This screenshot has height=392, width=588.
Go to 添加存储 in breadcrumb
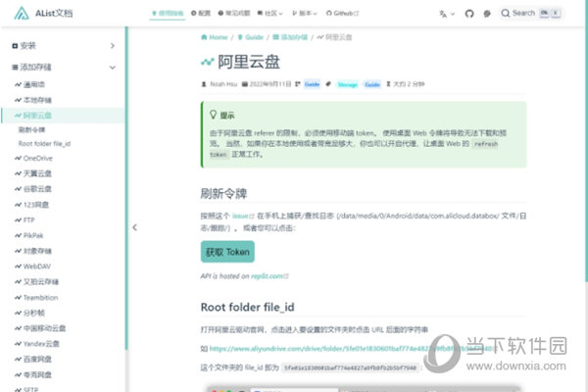[x=290, y=37]
